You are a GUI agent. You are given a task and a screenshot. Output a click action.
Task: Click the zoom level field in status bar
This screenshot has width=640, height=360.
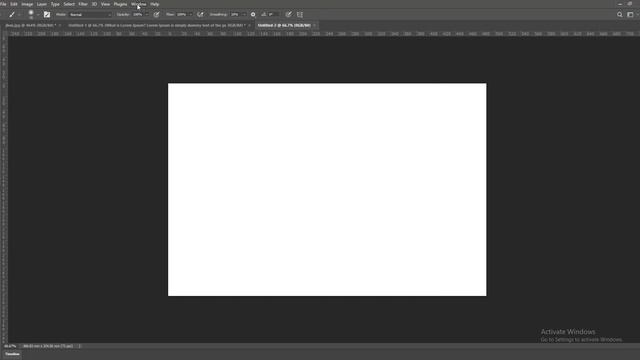tap(10, 346)
